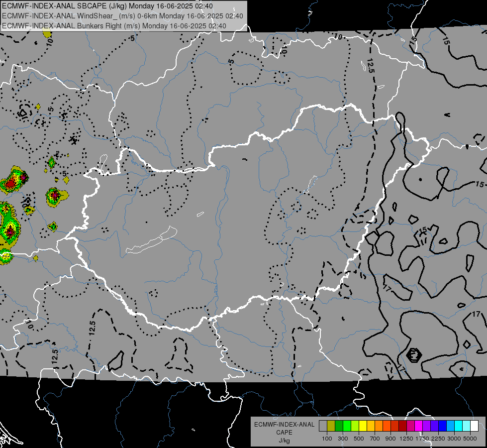This screenshot has width=487, height=448.
Task: Click the legend value 900
Action: 390,439
